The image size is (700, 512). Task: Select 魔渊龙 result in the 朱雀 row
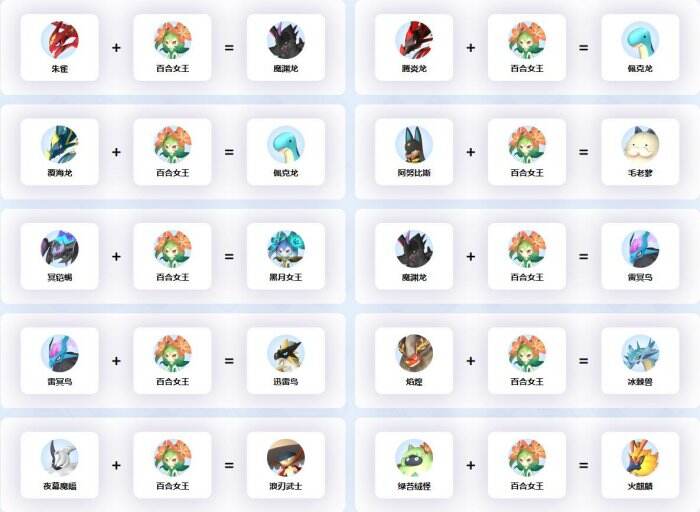click(x=286, y=47)
